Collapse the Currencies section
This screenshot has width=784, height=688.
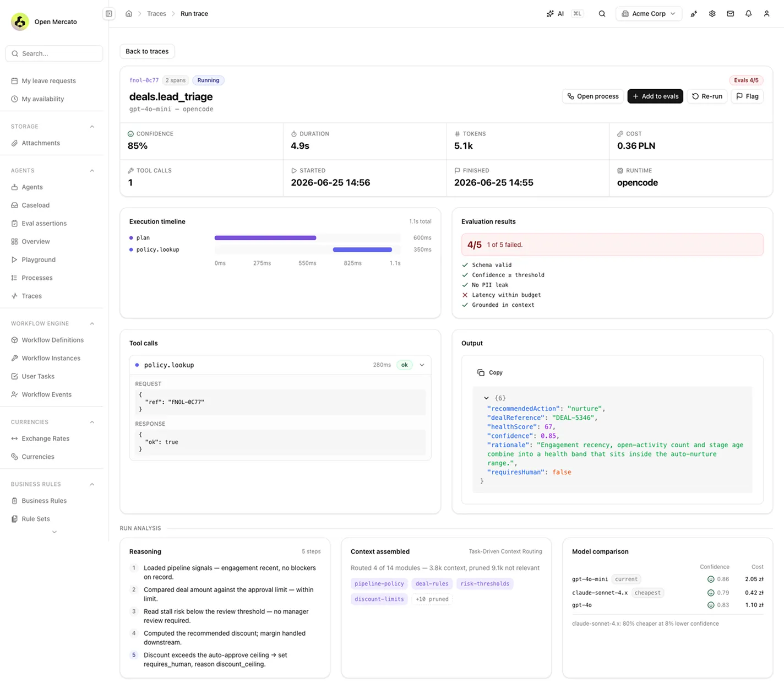click(92, 422)
